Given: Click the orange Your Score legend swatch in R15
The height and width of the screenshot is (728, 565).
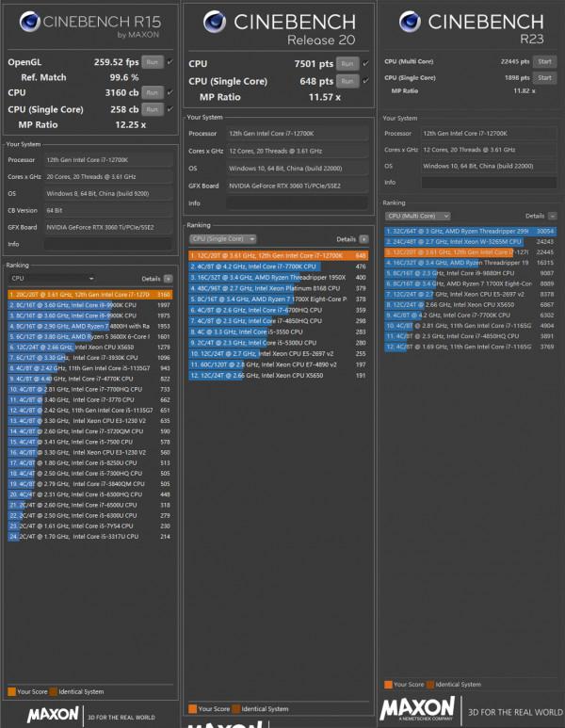Looking at the screenshot, I should (11, 691).
